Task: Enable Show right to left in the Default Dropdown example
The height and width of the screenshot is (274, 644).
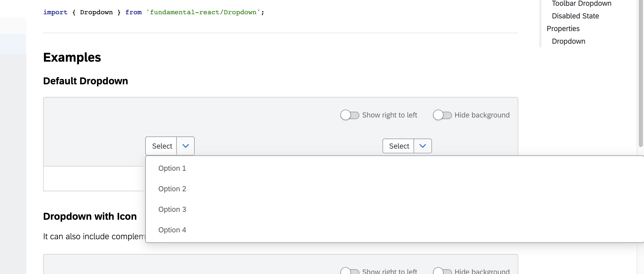Action: [350, 115]
